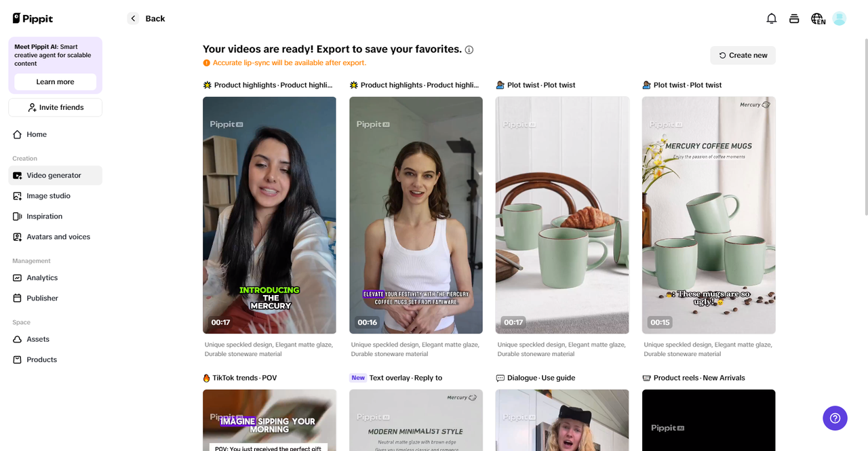Change language via globe EN icon
Image resolution: width=868 pixels, height=451 pixels.
tap(818, 18)
